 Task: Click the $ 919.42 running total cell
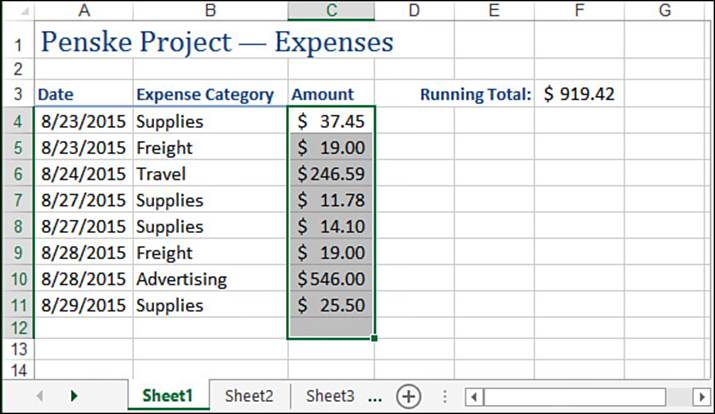pos(579,94)
